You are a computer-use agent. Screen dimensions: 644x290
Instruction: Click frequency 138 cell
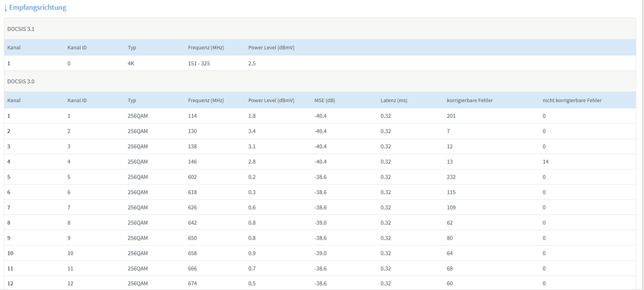[x=193, y=146]
